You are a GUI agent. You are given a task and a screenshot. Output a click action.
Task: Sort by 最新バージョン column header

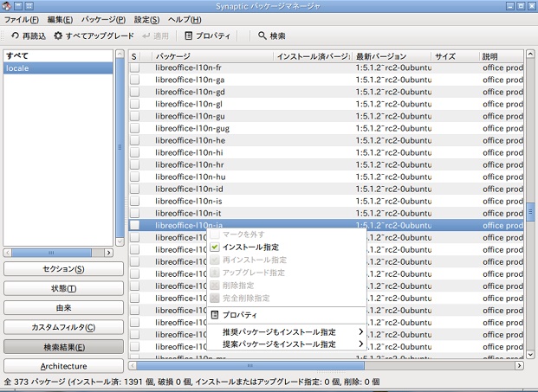point(392,56)
